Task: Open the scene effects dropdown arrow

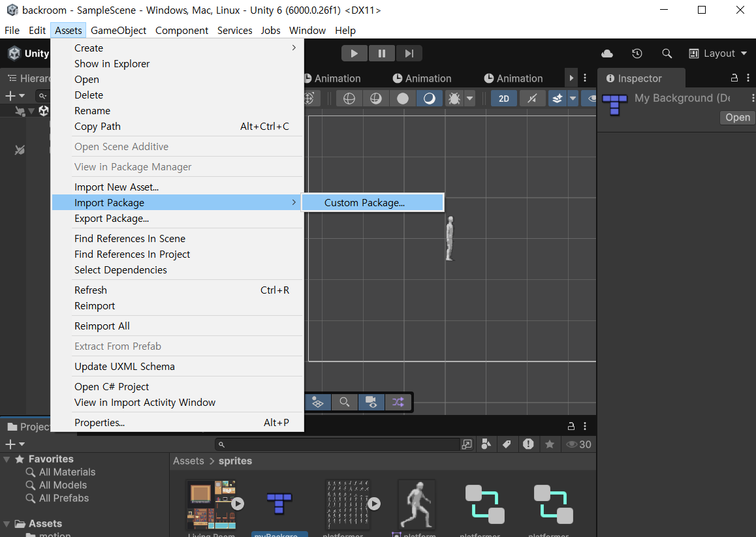Action: click(573, 99)
